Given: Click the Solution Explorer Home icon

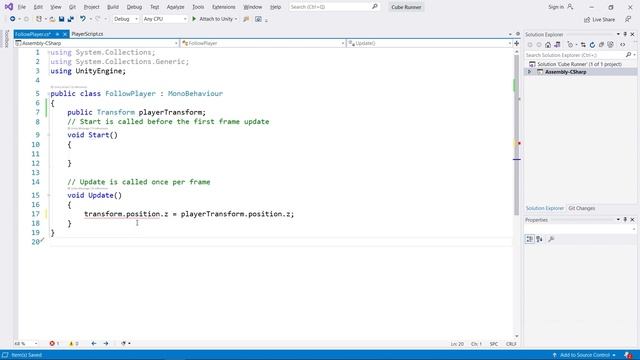Looking at the screenshot, I should 548,45.
